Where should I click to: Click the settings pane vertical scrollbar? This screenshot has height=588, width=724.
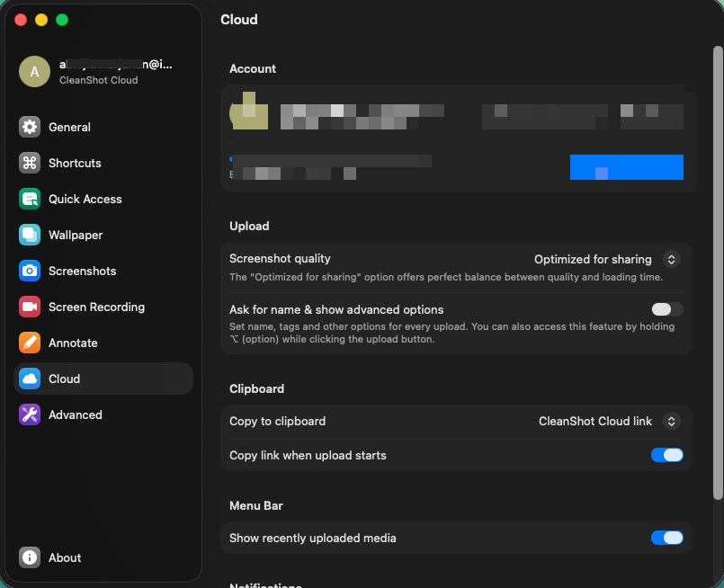pos(718,272)
